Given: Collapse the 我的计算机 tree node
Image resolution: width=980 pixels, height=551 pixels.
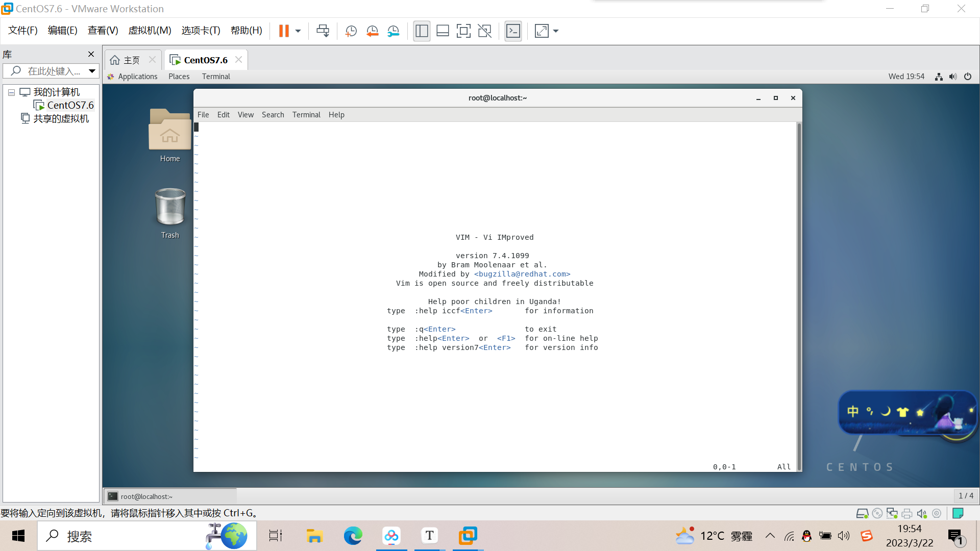Looking at the screenshot, I should tap(11, 92).
